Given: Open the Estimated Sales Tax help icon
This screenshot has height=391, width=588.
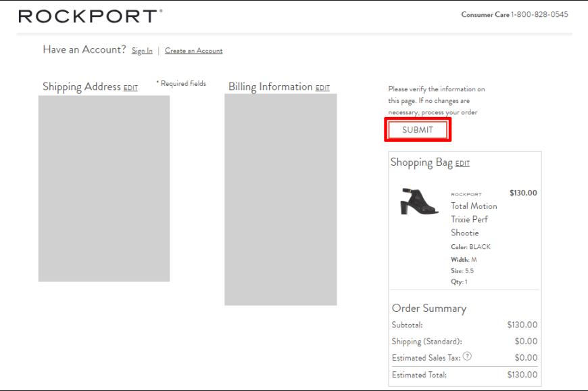Looking at the screenshot, I should coord(467,356).
